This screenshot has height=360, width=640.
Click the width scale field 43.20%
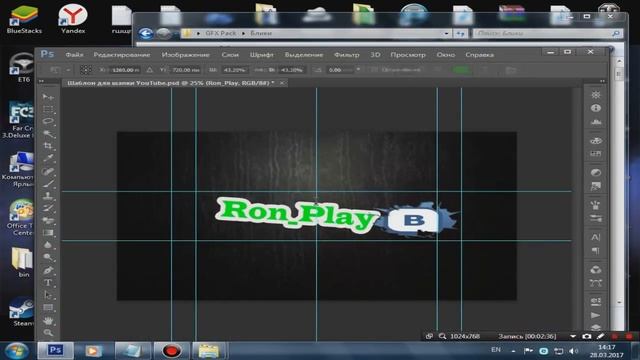pyautogui.click(x=235, y=70)
